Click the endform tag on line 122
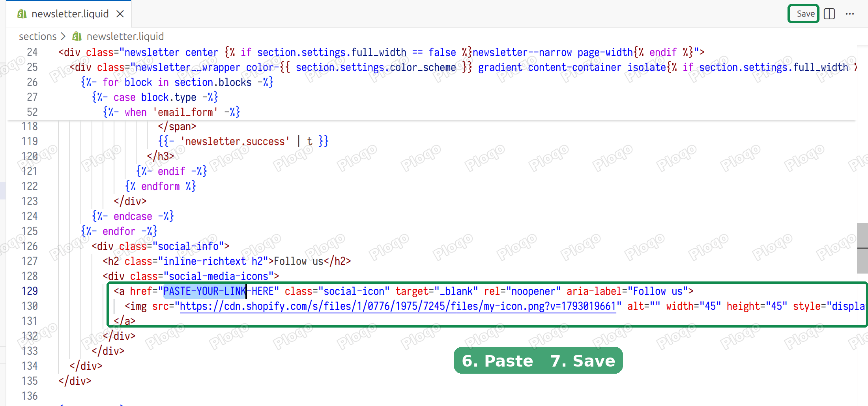Image resolution: width=868 pixels, height=406 pixels. pyautogui.click(x=160, y=186)
